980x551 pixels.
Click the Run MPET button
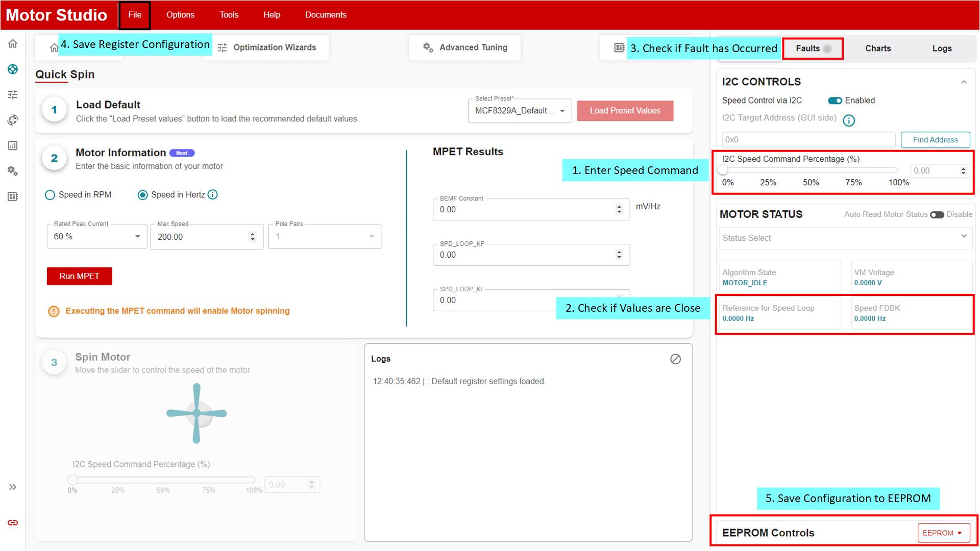click(x=79, y=276)
